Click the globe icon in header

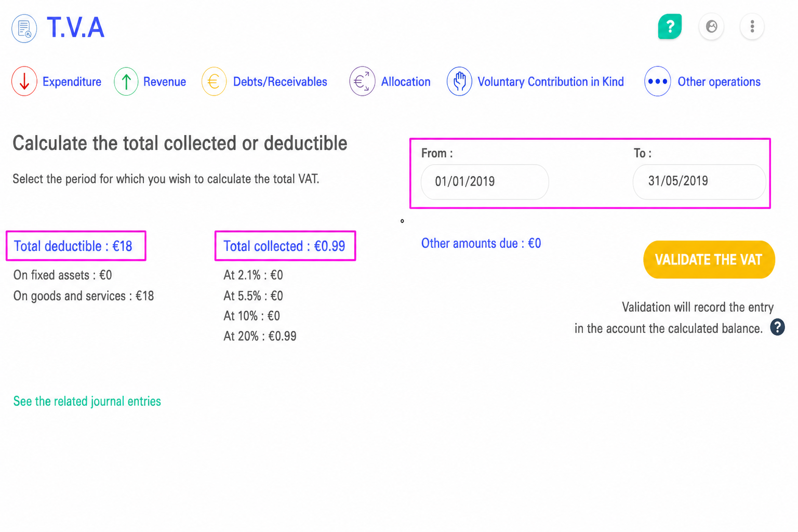coord(711,26)
